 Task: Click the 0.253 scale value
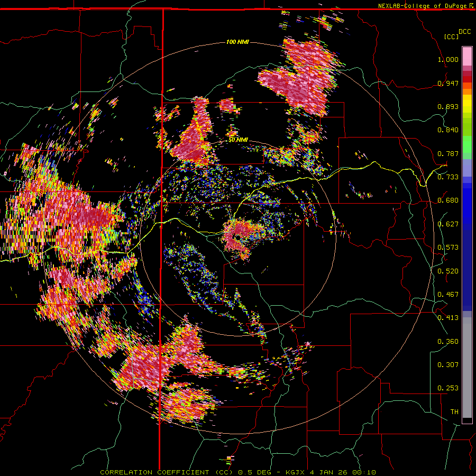[448, 388]
